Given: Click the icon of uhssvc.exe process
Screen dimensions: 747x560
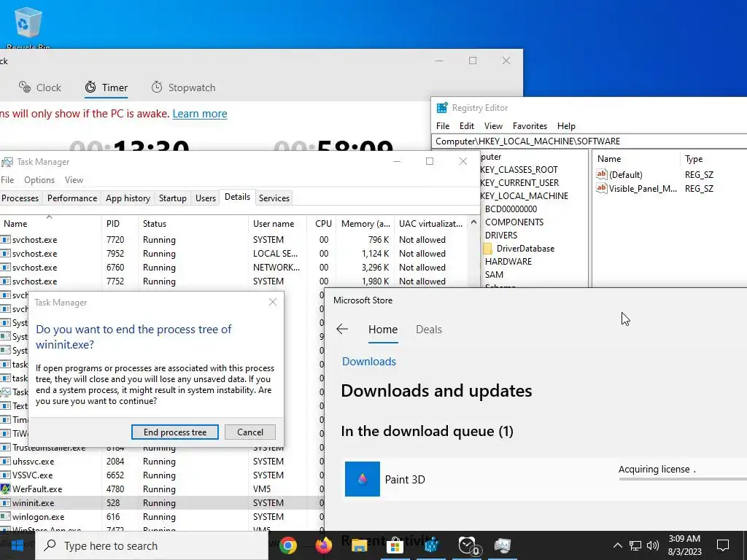Looking at the screenshot, I should click(5, 462).
